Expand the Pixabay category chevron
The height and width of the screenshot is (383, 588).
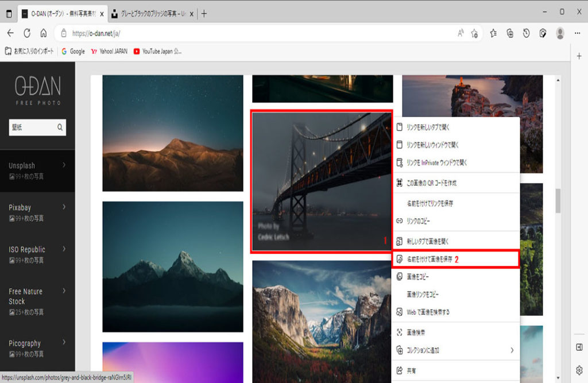click(x=64, y=207)
